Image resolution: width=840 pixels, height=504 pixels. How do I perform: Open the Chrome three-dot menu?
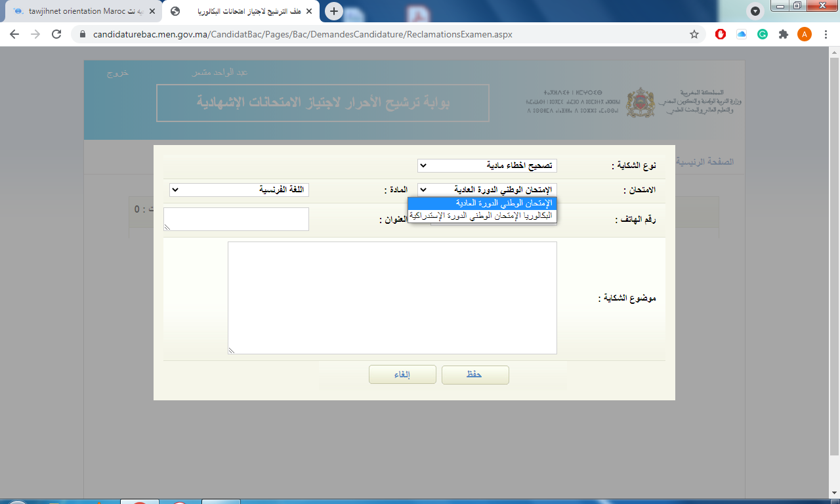click(x=826, y=34)
